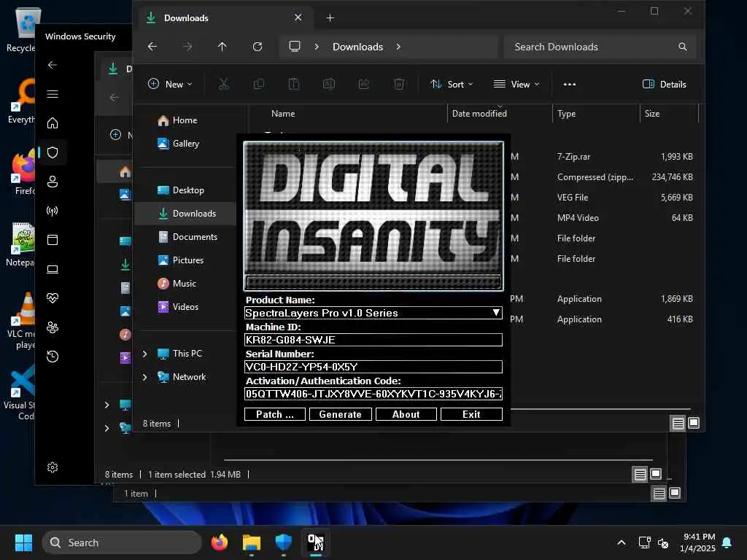This screenshot has width=747, height=560.
Task: Open the New dropdown in Explorer toolbar
Action: [x=171, y=85]
